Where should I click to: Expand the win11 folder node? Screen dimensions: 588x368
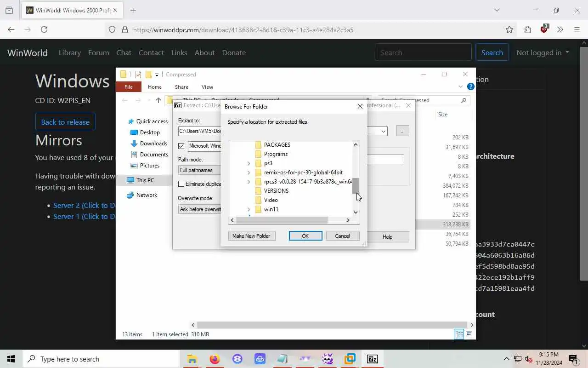pos(249,209)
